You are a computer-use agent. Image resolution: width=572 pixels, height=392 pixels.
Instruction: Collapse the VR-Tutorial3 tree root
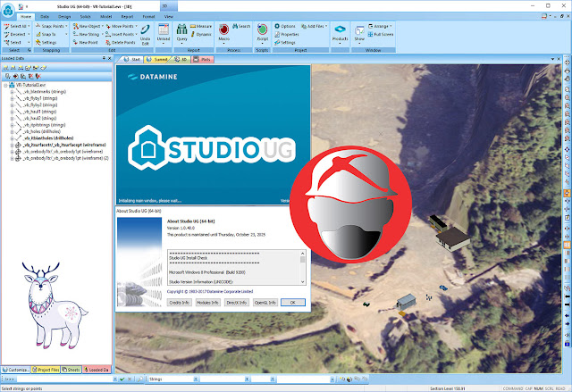point(5,85)
